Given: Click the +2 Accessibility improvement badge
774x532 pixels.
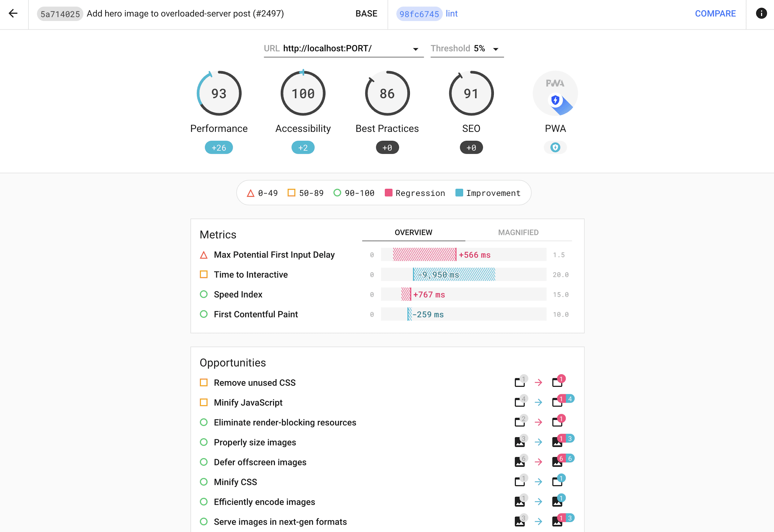Looking at the screenshot, I should pyautogui.click(x=303, y=148).
